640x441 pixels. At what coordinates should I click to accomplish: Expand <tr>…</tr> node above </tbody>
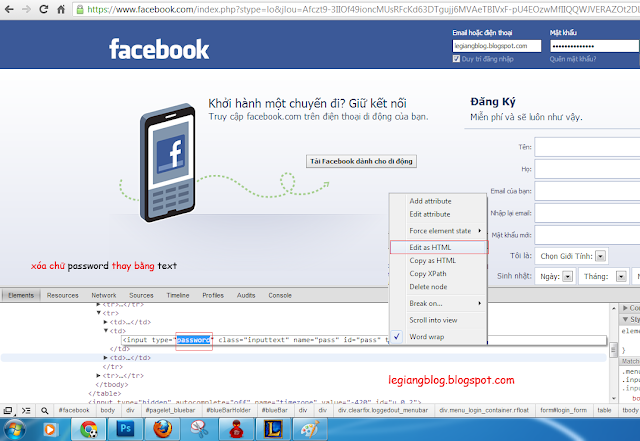point(98,375)
